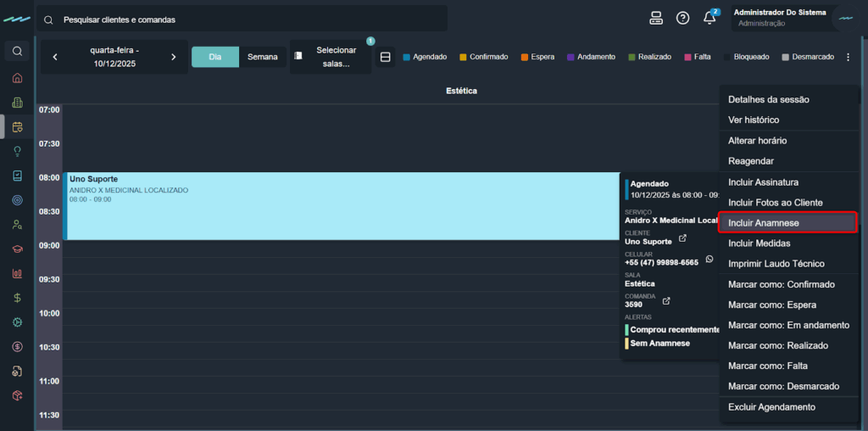868x431 pixels.
Task: Open the Selecionar salas dropdown
Action: [x=331, y=57]
